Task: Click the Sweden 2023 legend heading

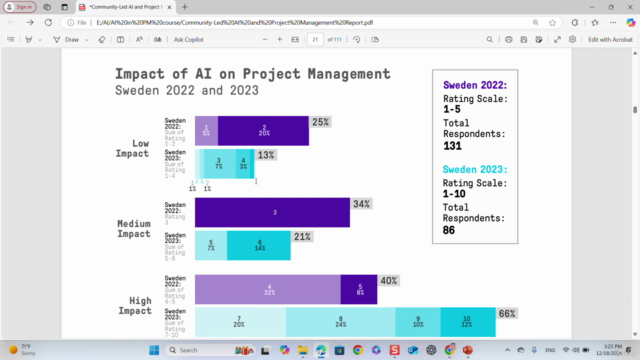Action: [x=475, y=169]
